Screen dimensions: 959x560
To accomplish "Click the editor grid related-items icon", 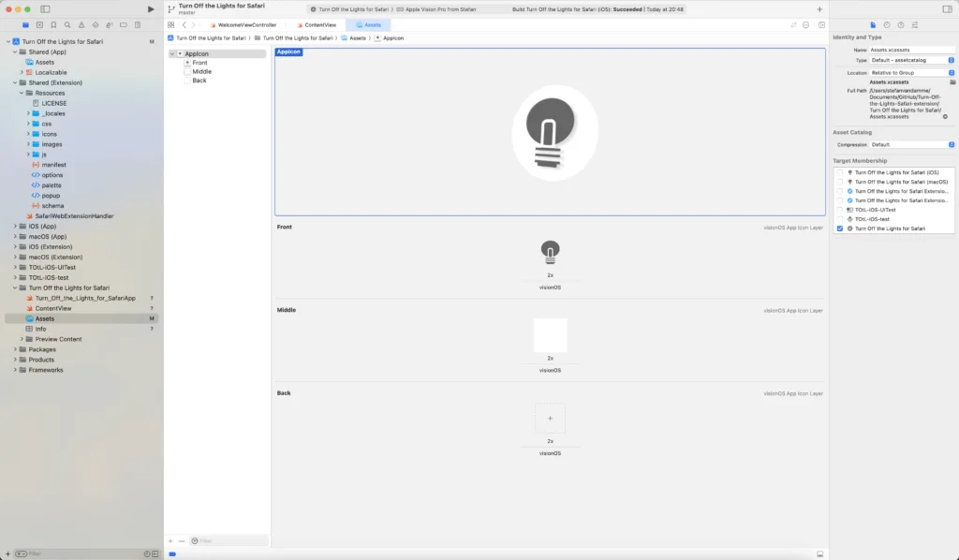I will (x=170, y=24).
